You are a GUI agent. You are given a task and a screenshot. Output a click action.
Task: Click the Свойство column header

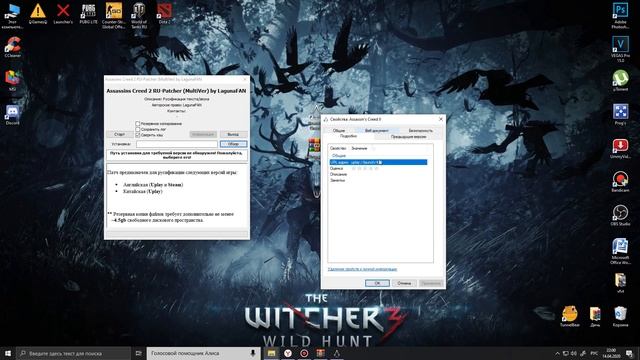pos(338,149)
